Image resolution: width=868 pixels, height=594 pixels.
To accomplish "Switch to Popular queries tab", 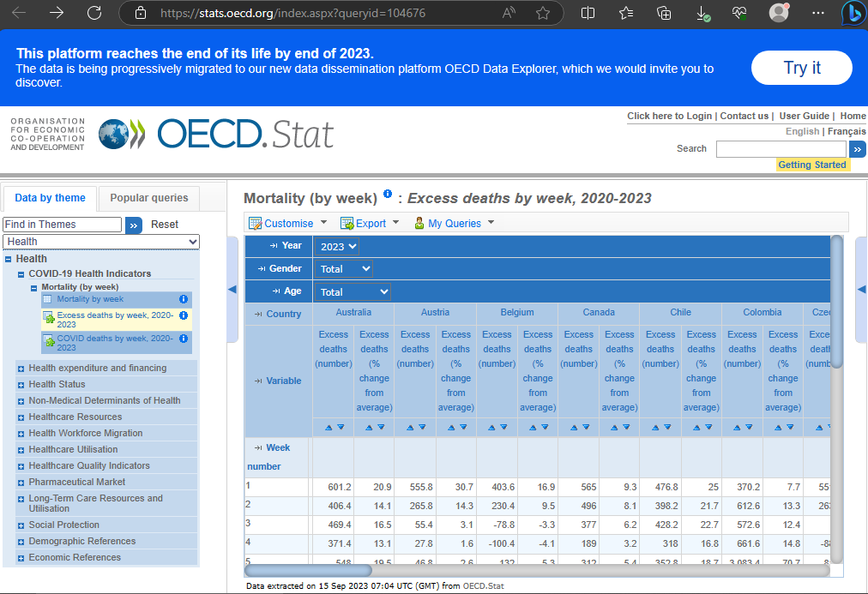I will (149, 198).
